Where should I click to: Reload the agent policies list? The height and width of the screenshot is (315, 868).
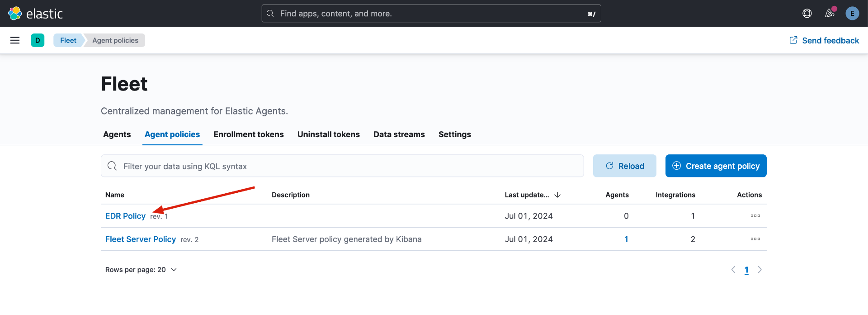[625, 166]
